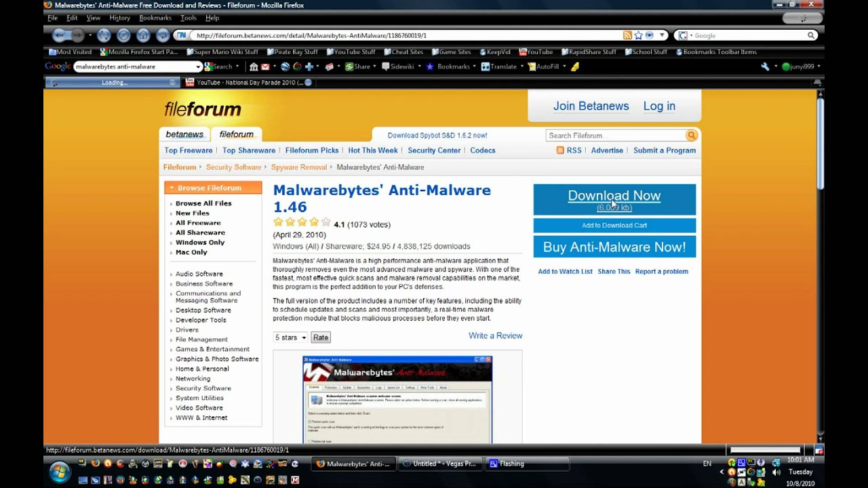The width and height of the screenshot is (868, 488).
Task: Click the home toolbar button
Action: click(x=143, y=35)
